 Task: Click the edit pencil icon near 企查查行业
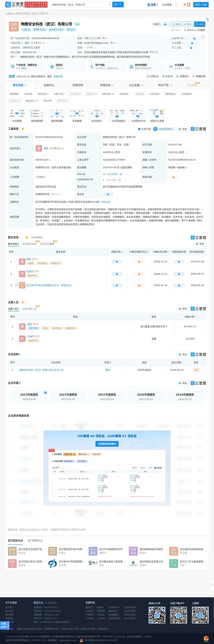pyautogui.click(x=203, y=37)
